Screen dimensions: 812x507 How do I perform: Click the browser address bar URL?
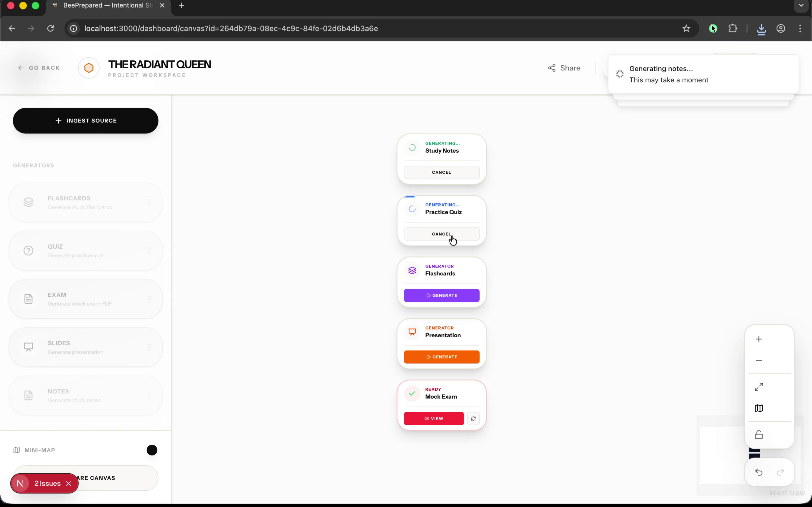pos(231,28)
